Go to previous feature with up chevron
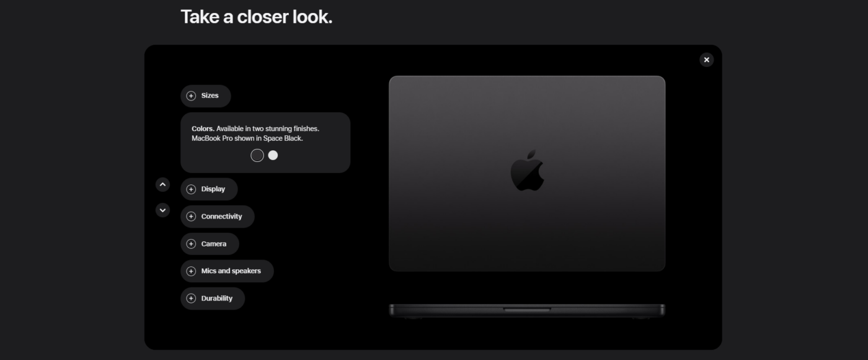This screenshot has height=360, width=868. pos(162,184)
